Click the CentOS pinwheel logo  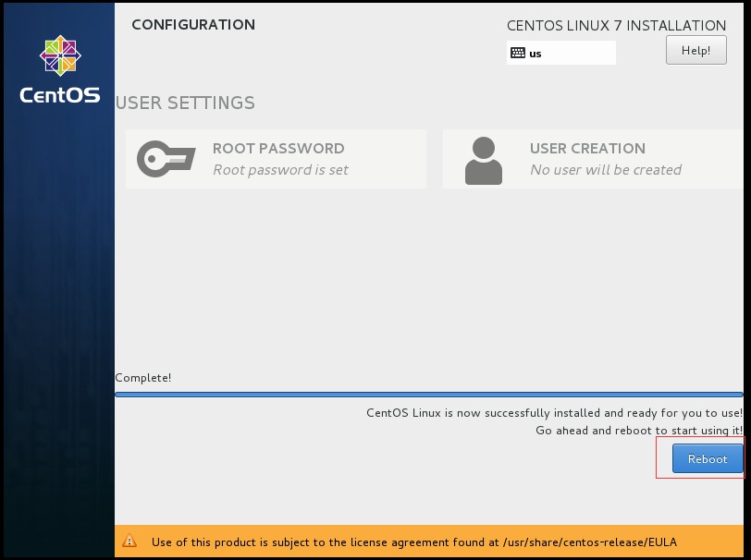click(x=59, y=56)
